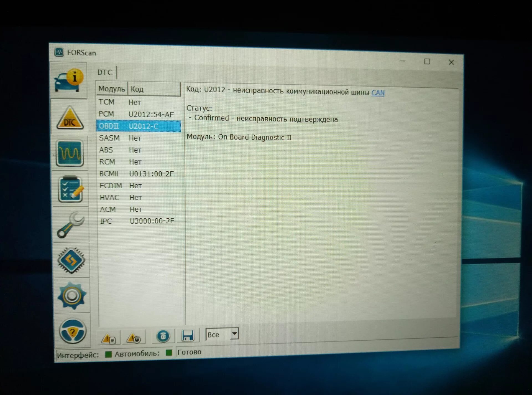
Task: Click the Confirmed status line in details
Action: click(x=263, y=119)
